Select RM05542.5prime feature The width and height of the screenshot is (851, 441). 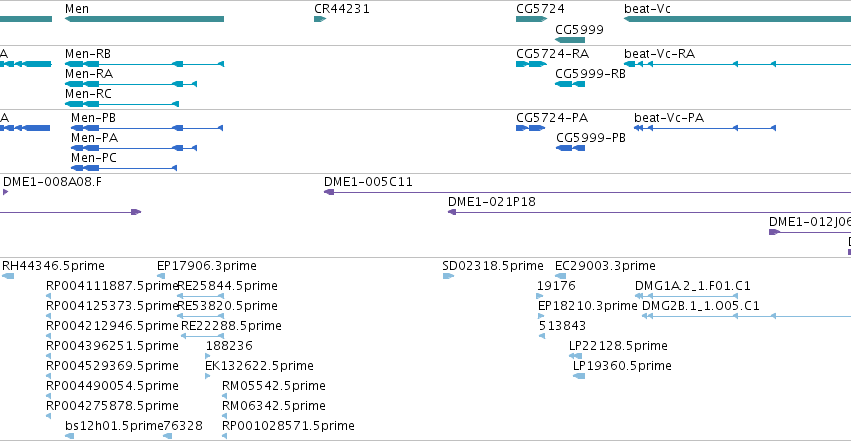pos(225,397)
